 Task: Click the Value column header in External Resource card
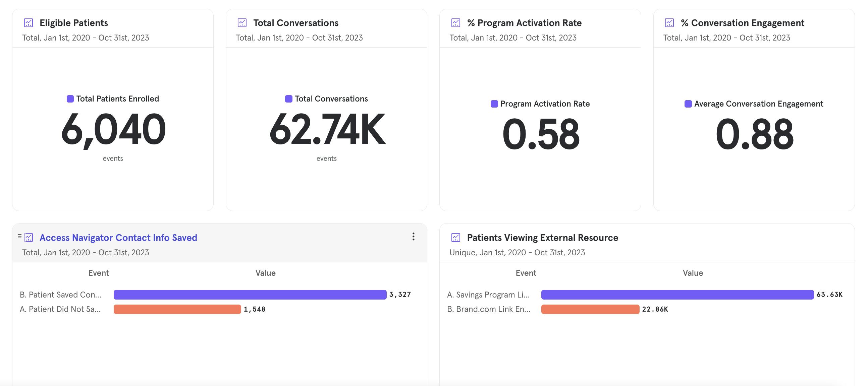(693, 273)
